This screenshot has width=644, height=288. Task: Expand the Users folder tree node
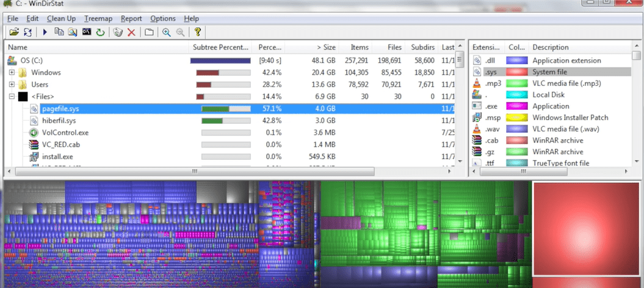[x=12, y=84]
